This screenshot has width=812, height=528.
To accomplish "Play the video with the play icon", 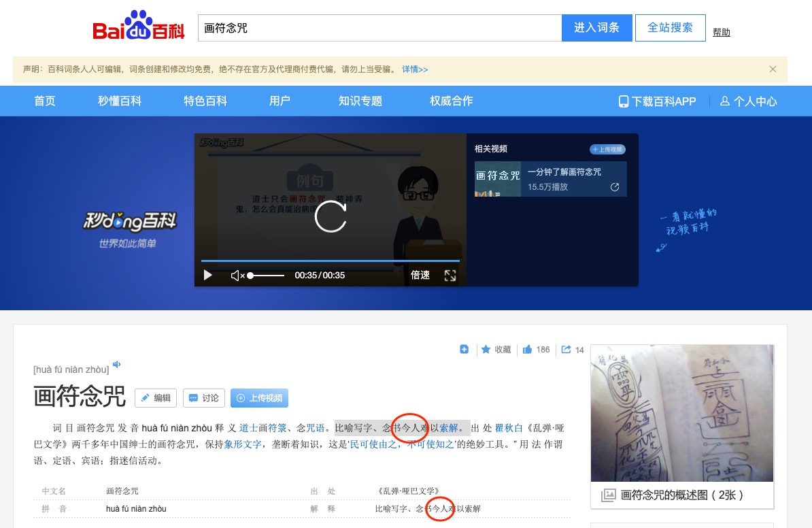I will [208, 276].
